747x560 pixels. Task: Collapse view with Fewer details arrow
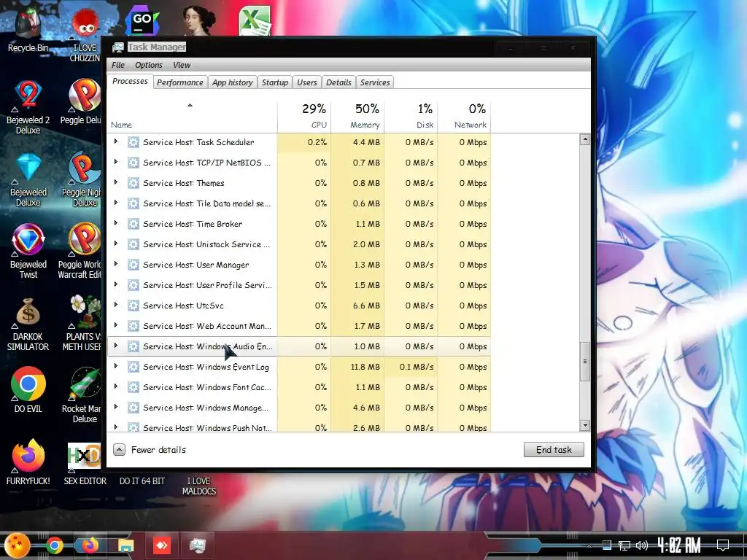(x=119, y=449)
